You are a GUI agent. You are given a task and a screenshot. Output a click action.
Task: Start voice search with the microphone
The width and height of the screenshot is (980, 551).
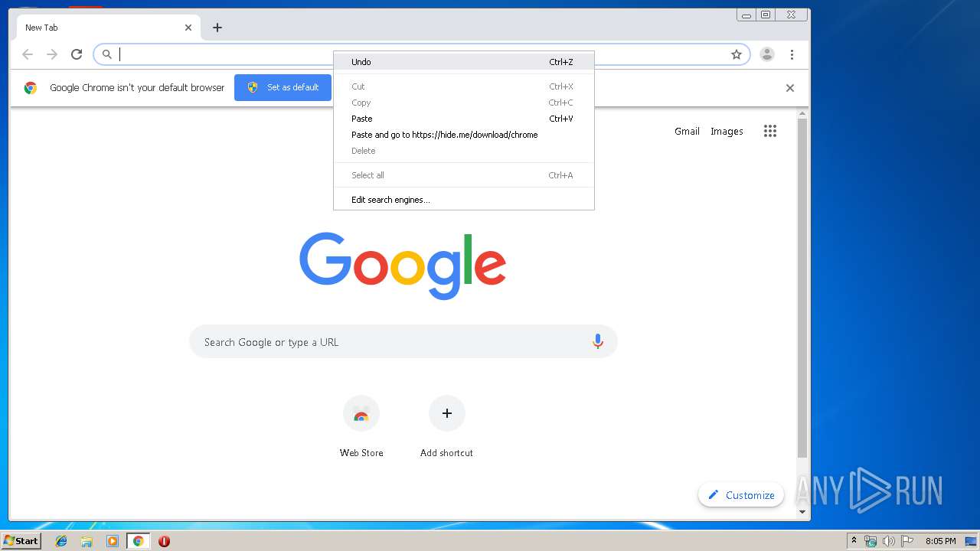click(x=598, y=342)
